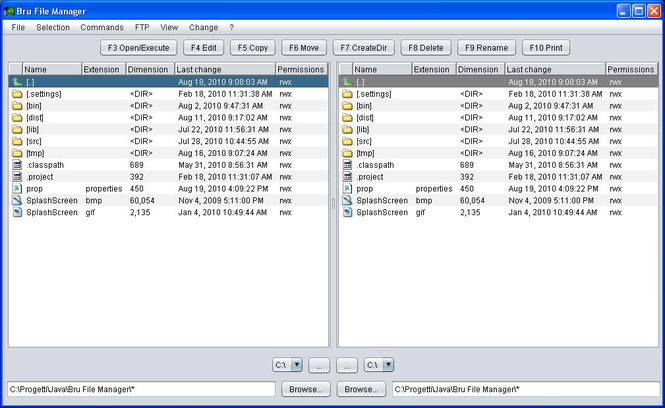Screen dimensions: 665x408
Task: Open the Commands menu
Action: pos(102,28)
